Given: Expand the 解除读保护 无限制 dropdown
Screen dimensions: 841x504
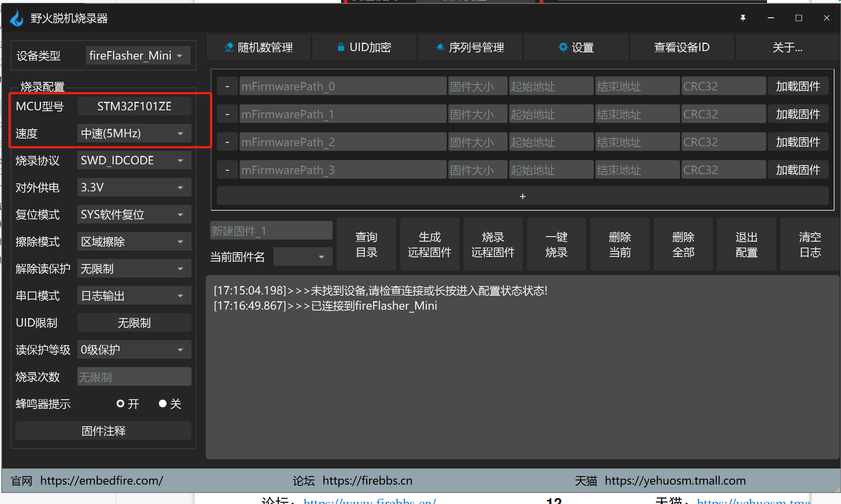Looking at the screenshot, I should pyautogui.click(x=134, y=268).
